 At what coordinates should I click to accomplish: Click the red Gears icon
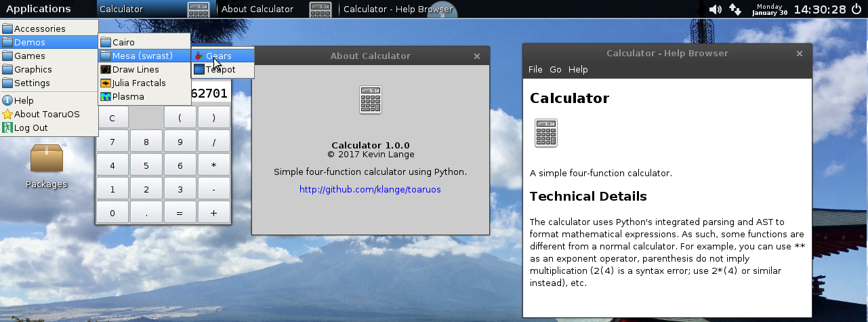(x=199, y=56)
